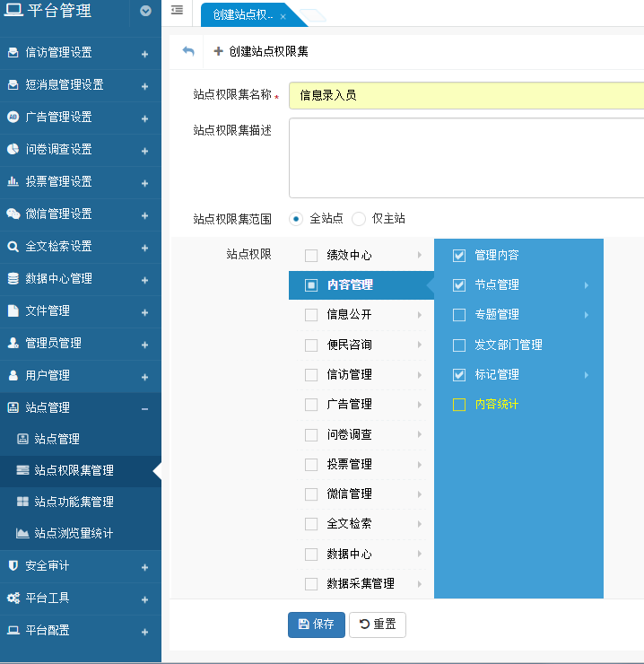Close the 创建站点权限集 tab
Viewport: 644px width, 664px height.
click(283, 17)
